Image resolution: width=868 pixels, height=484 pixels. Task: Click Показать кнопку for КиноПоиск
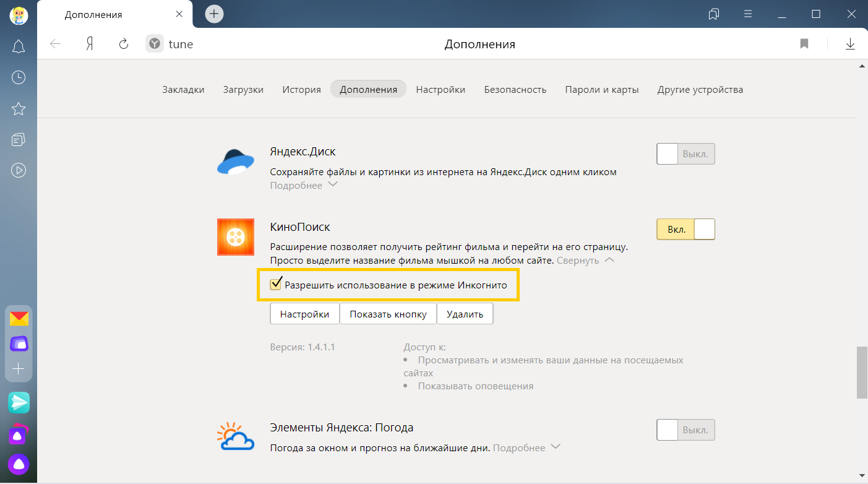(388, 314)
